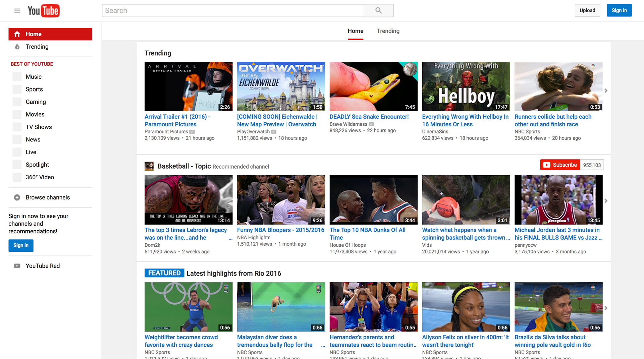Click Brave Wilderness verified badge
The height and width of the screenshot is (359, 644).
371,124
